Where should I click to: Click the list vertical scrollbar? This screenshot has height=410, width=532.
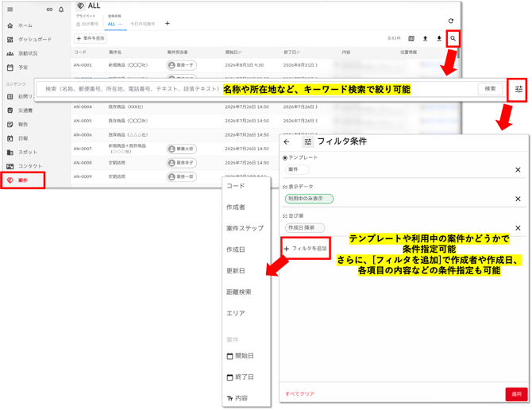click(x=459, y=53)
